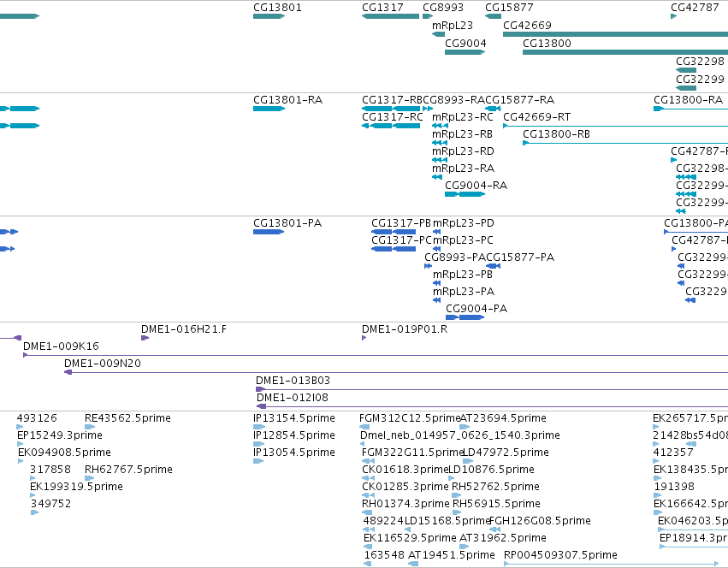Select the RH52762.5prime EST label
The height and width of the screenshot is (568, 728).
click(x=495, y=488)
